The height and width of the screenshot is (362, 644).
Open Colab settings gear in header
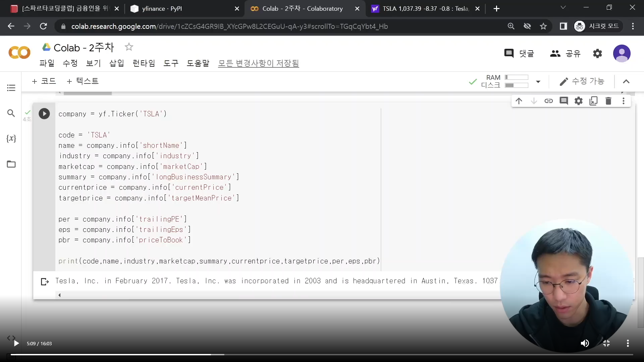click(597, 53)
